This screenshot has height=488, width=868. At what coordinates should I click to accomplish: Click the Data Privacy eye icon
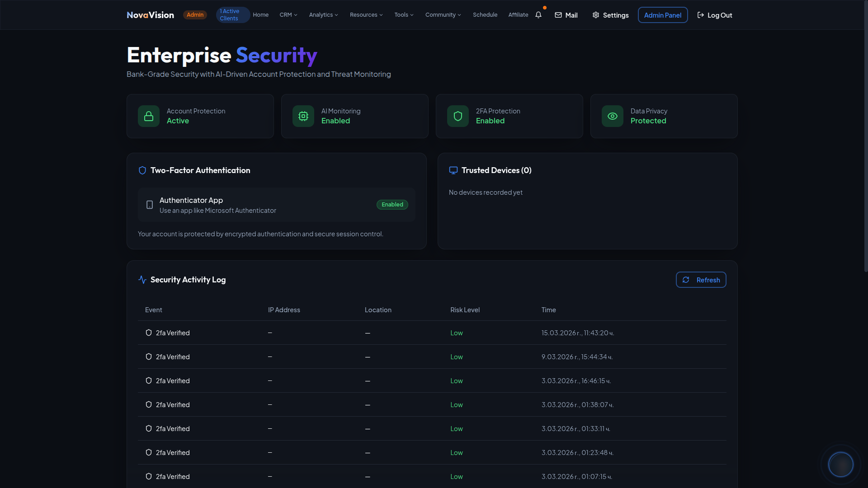(613, 116)
